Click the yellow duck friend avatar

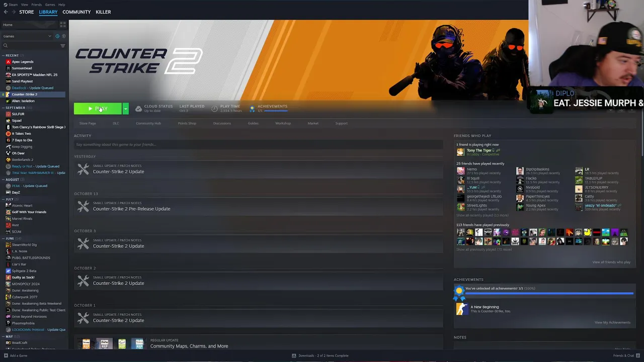pyautogui.click(x=587, y=232)
